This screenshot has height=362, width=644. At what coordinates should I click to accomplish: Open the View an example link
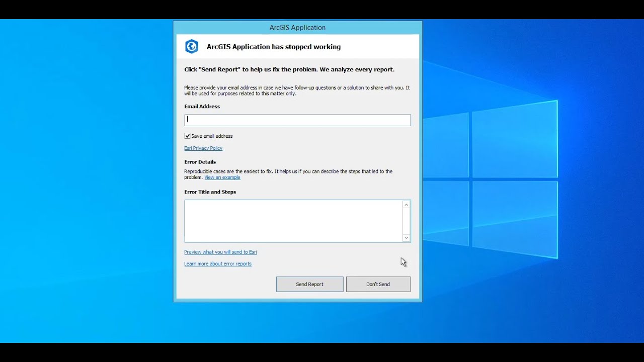click(x=222, y=177)
